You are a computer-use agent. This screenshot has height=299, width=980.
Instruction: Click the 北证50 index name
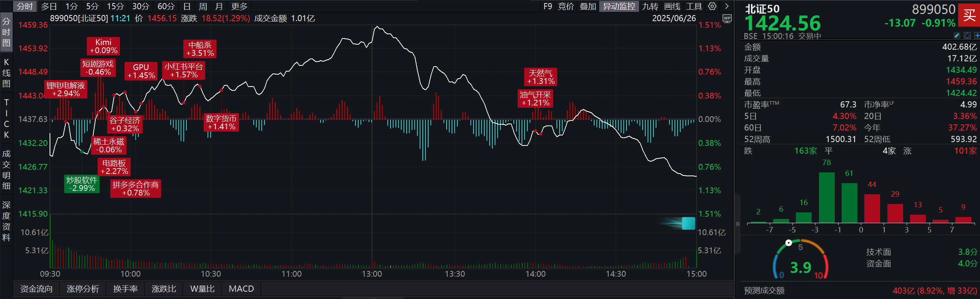coord(762,9)
